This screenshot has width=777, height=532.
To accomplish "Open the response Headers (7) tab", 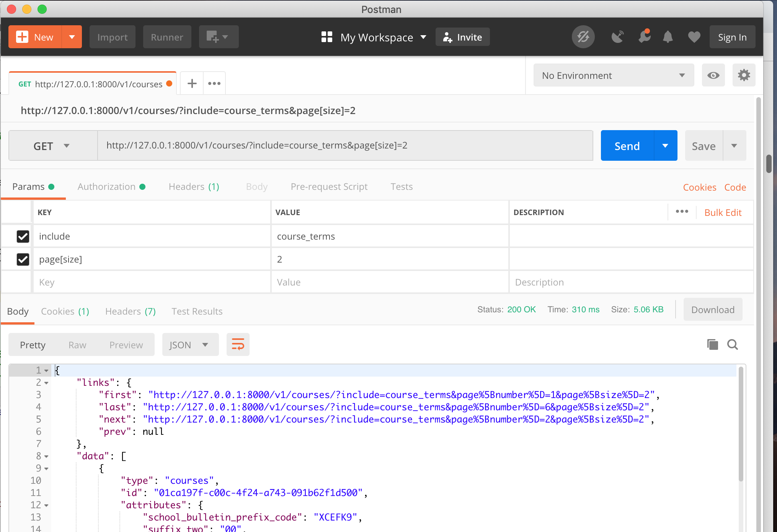I will pos(131,312).
